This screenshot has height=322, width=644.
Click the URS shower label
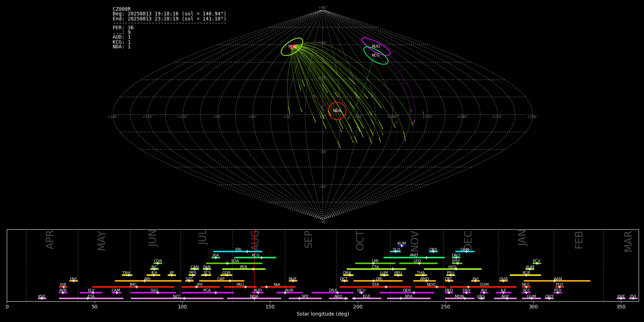click(x=481, y=297)
